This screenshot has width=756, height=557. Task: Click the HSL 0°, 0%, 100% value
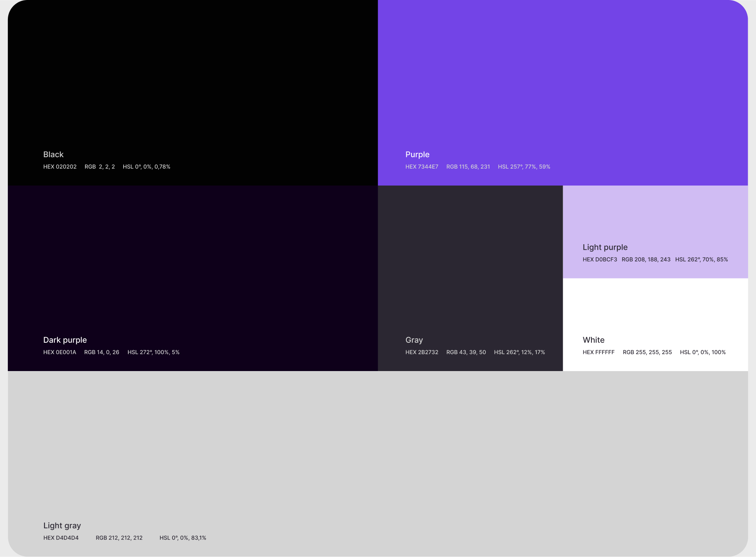[x=703, y=352]
